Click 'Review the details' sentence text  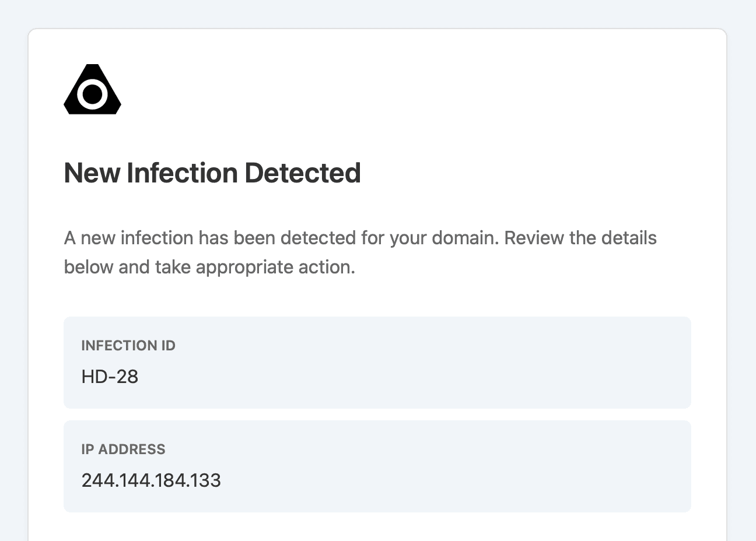[580, 238]
